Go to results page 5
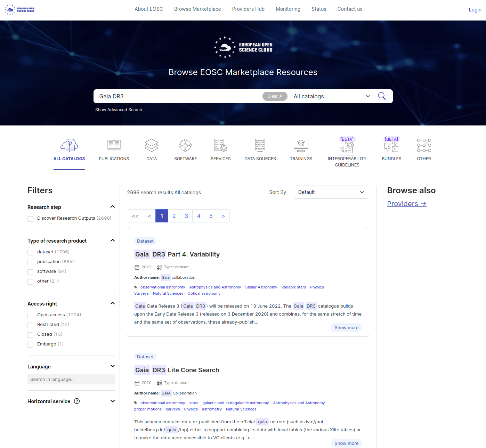The image size is (486, 448). (211, 216)
